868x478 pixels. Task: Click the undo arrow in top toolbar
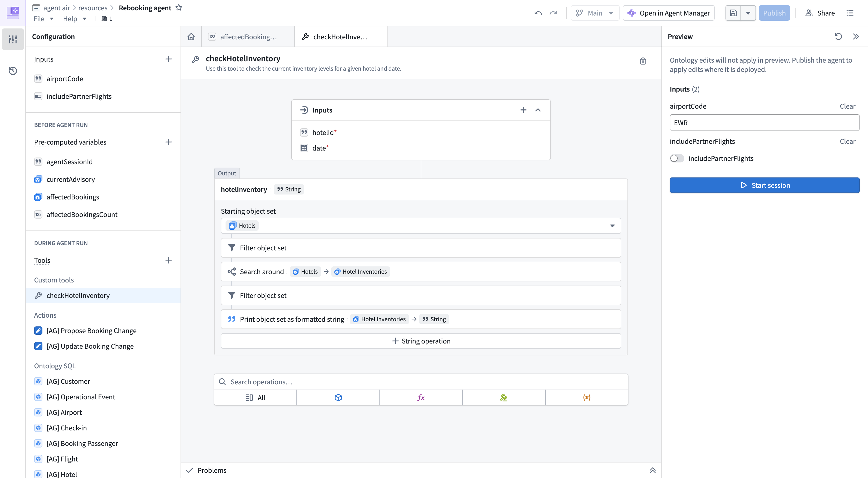point(538,13)
